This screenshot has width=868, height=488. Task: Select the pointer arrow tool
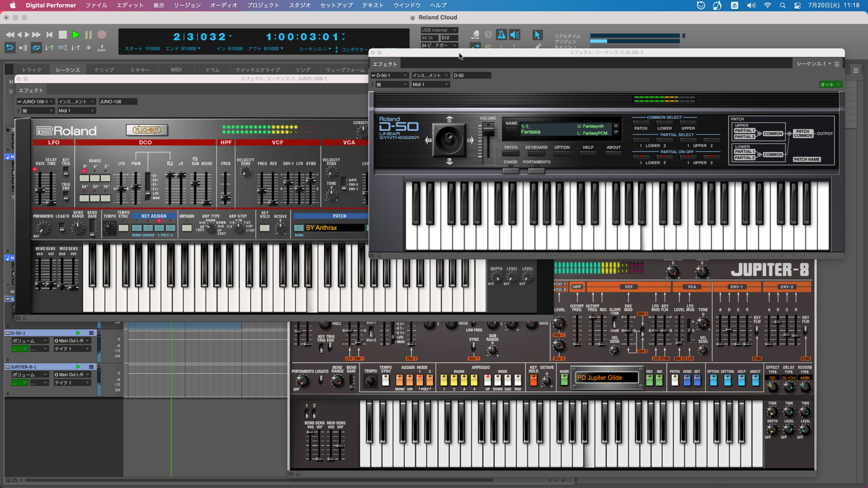[x=537, y=35]
